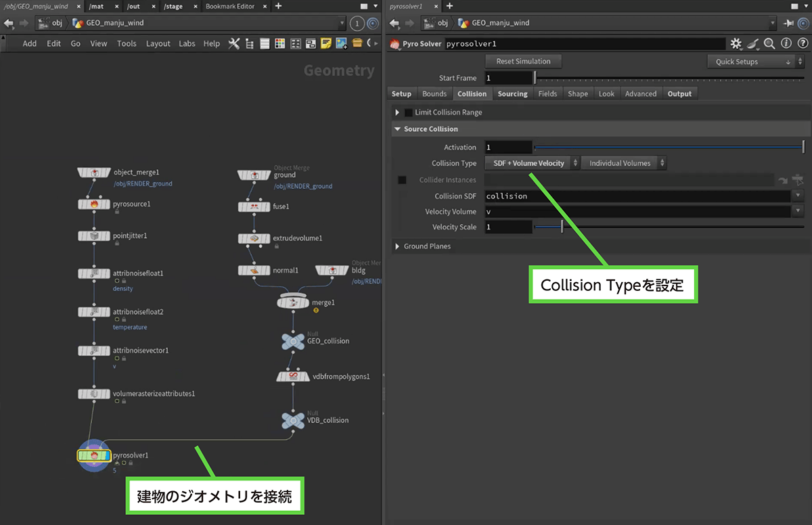Switch to the Sourcing tab

[512, 94]
